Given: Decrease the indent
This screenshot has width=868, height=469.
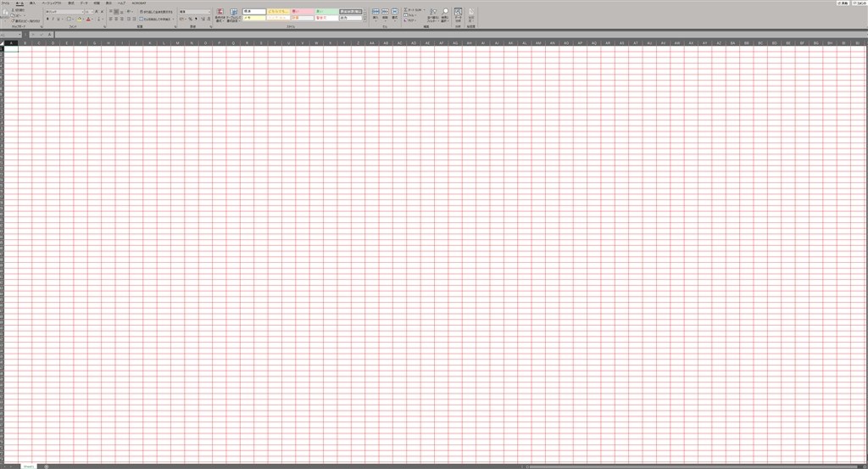Looking at the screenshot, I should tap(129, 19).
